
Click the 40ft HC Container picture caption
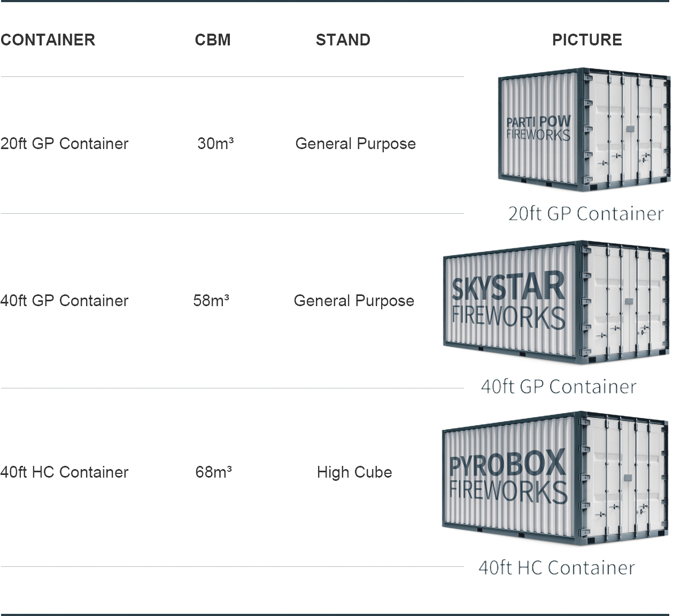pos(556,567)
